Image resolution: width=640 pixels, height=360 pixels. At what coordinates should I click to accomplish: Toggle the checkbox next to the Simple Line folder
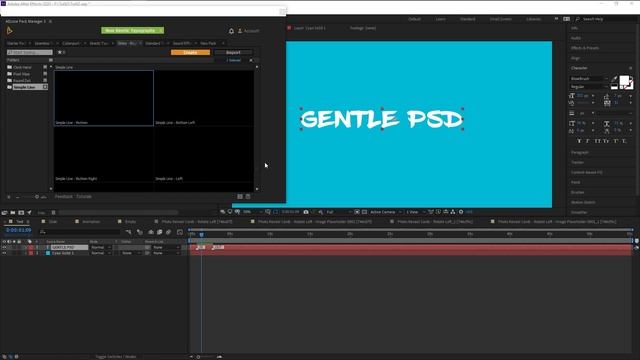point(45,87)
